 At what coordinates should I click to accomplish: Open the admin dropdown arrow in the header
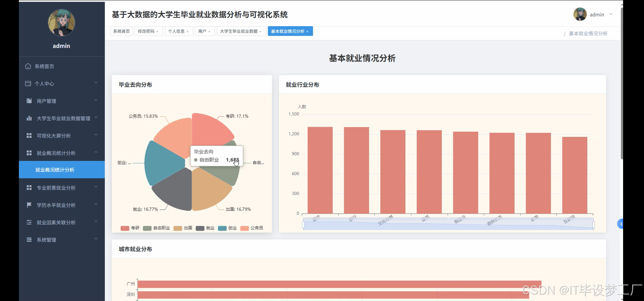611,14
